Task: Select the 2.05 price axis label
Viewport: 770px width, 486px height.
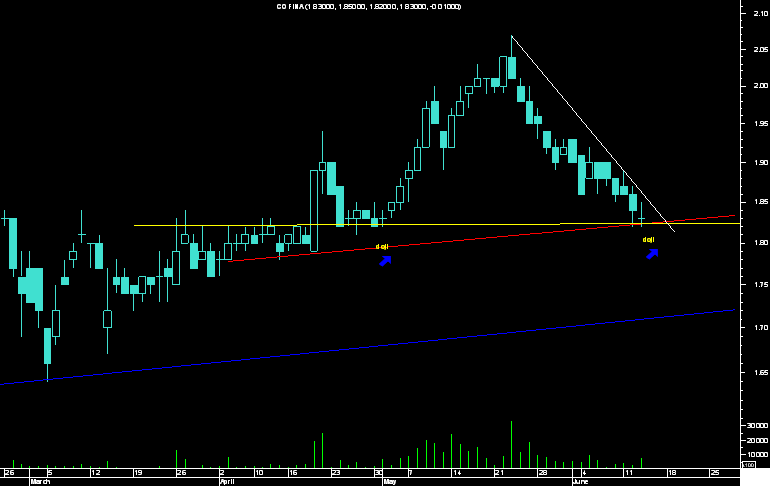Action: (x=761, y=50)
